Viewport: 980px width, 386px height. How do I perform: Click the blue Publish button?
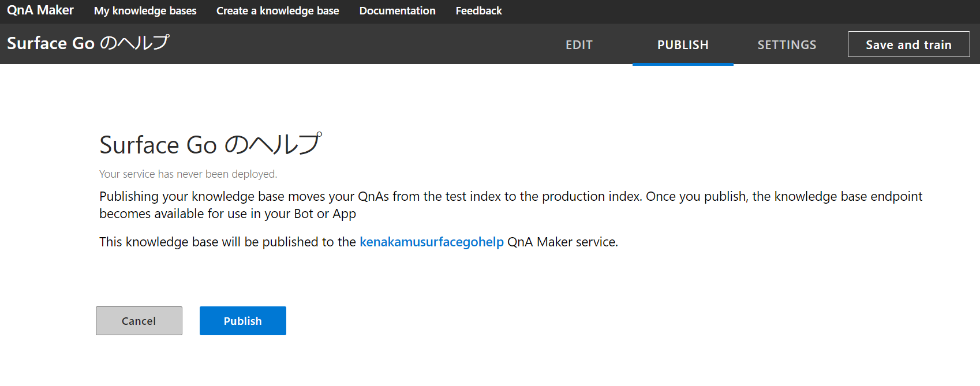coord(243,321)
